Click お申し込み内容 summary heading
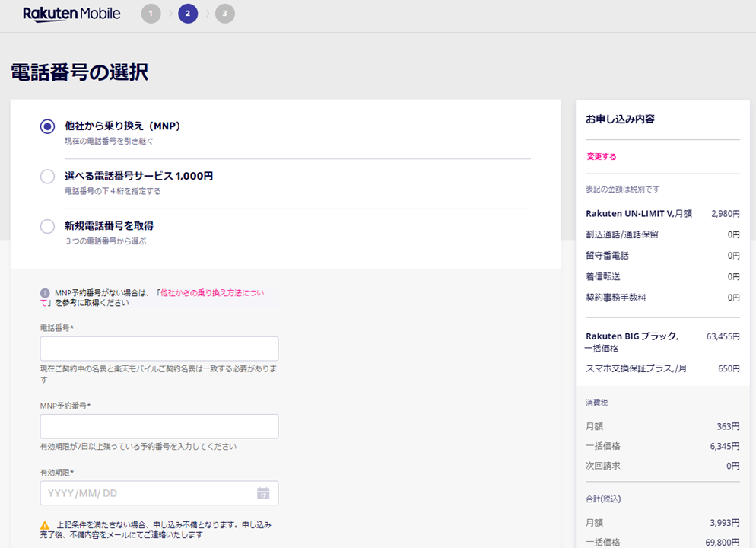This screenshot has width=756, height=548. pyautogui.click(x=620, y=119)
